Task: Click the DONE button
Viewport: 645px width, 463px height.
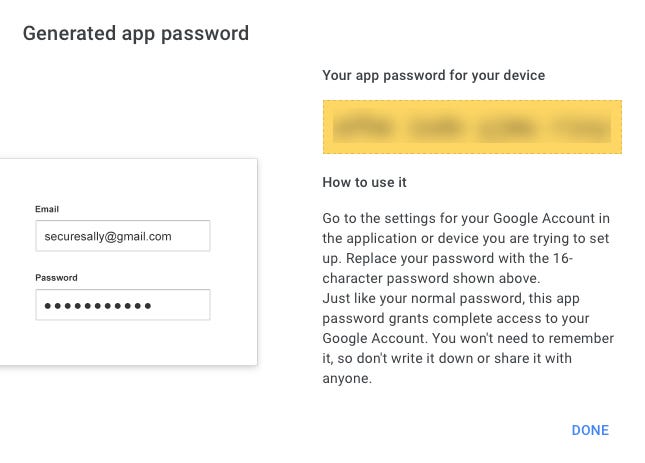Action: [x=590, y=430]
